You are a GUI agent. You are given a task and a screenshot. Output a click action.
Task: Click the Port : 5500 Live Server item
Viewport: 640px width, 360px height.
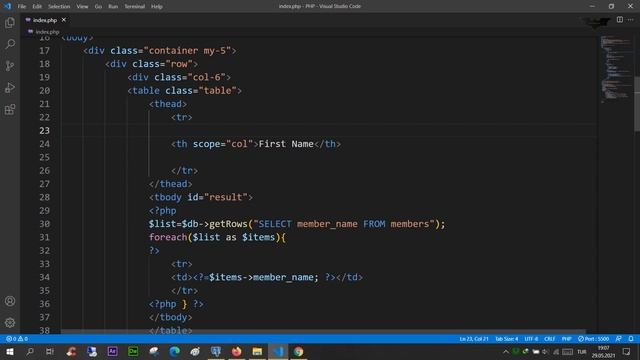[x=593, y=339]
